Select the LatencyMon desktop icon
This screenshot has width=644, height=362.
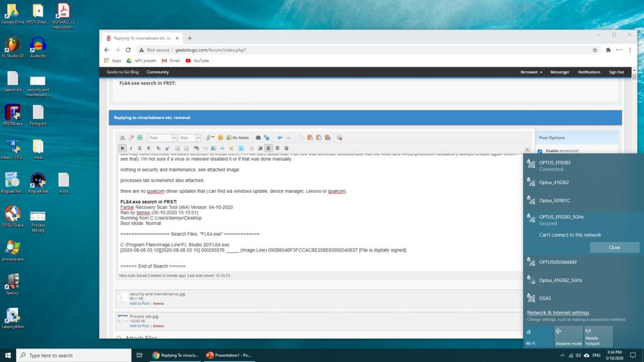(12, 317)
